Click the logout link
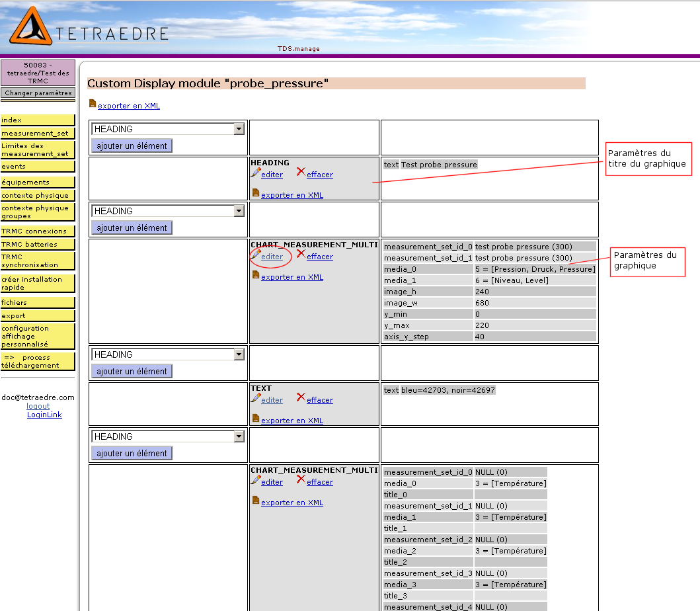 [38, 406]
